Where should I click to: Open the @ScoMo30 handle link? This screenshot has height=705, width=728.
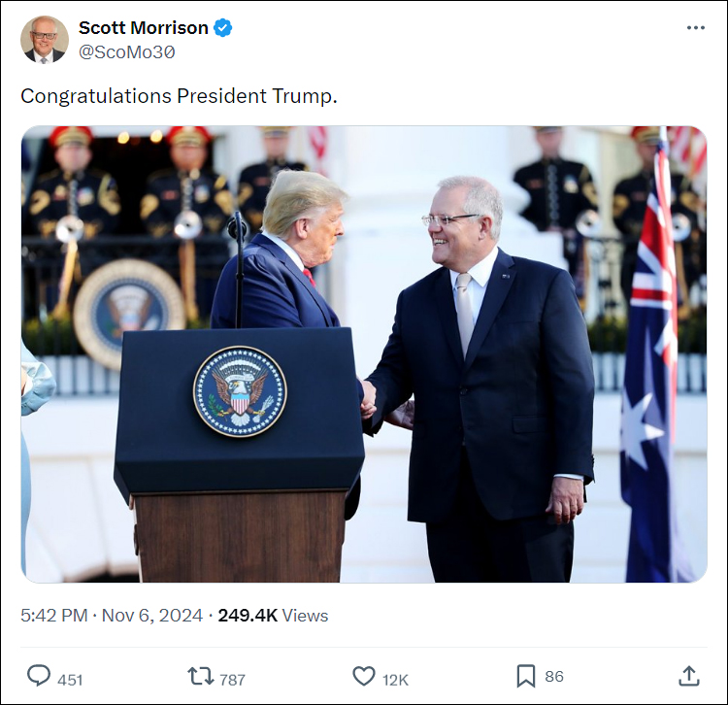127,52
